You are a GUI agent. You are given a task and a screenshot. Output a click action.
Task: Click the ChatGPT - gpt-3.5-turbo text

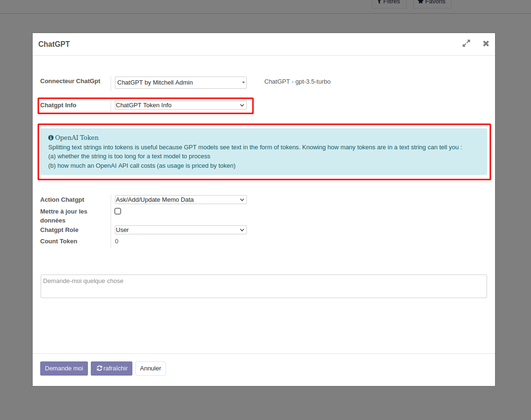point(297,82)
